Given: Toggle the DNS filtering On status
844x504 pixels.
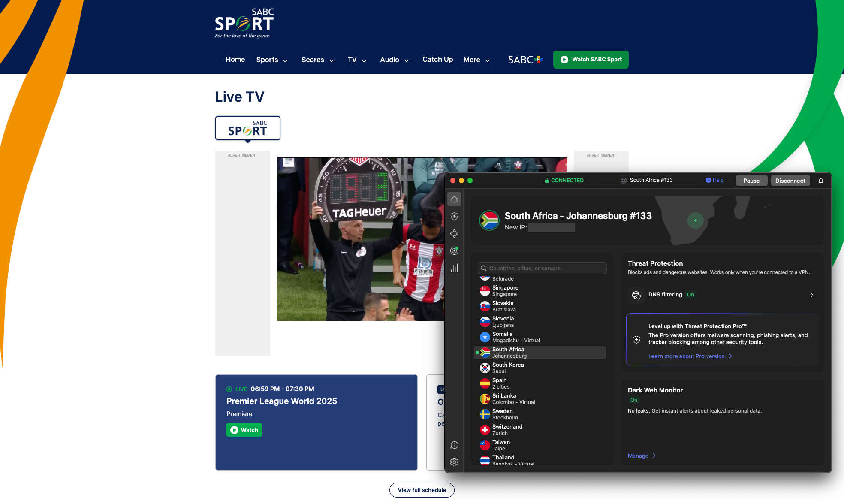Looking at the screenshot, I should [x=690, y=295].
